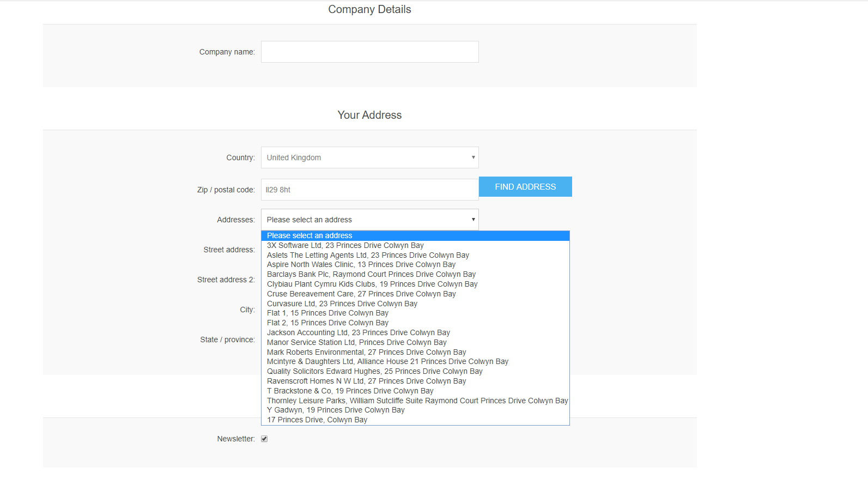Select Mcintyre & Daughters Ltd, Alliance House

[x=415, y=361]
